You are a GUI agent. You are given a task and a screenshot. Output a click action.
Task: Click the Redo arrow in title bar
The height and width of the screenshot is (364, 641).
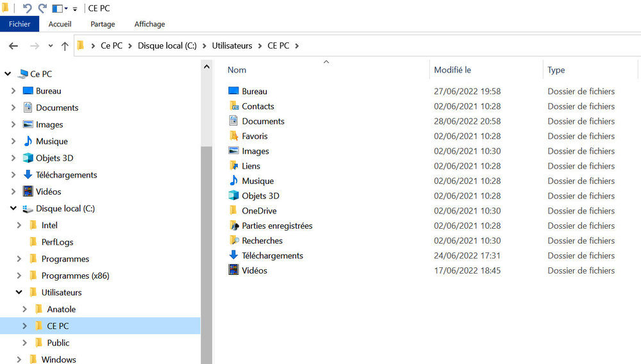point(42,8)
